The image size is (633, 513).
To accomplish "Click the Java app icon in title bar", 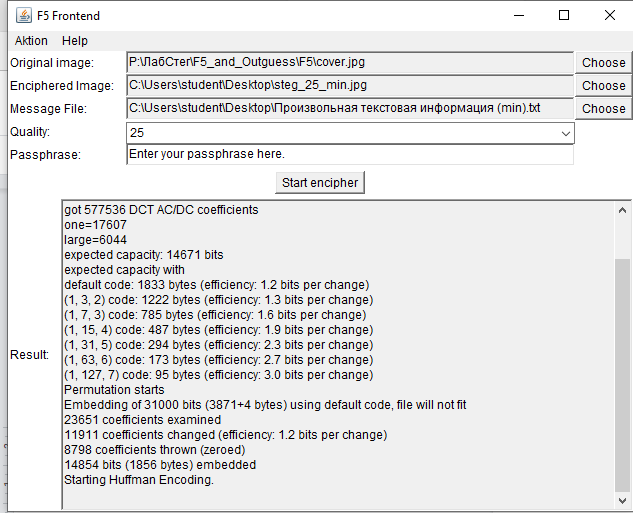I will pyautogui.click(x=24, y=16).
